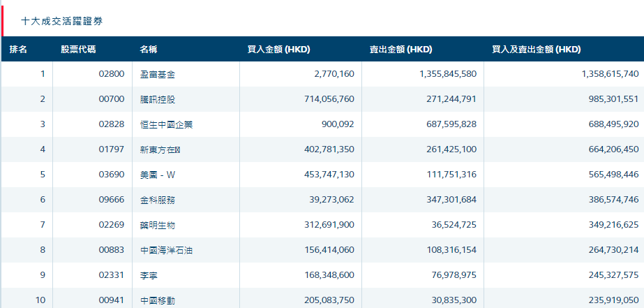Select stock code 00883
Image resolution: width=644 pixels, height=308 pixels.
[x=112, y=249]
